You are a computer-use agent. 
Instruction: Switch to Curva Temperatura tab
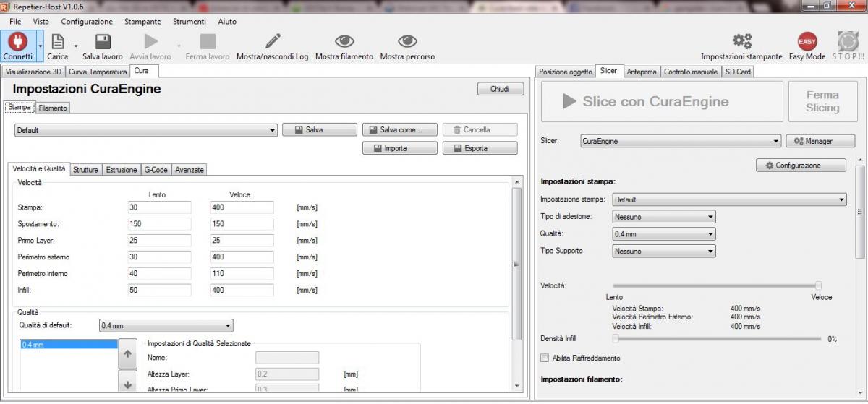tap(98, 72)
